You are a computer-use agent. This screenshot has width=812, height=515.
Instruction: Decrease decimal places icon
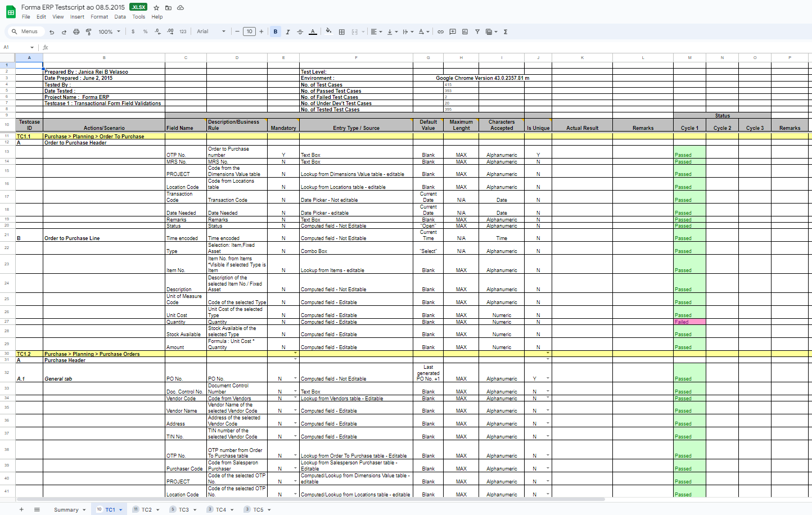click(x=158, y=32)
